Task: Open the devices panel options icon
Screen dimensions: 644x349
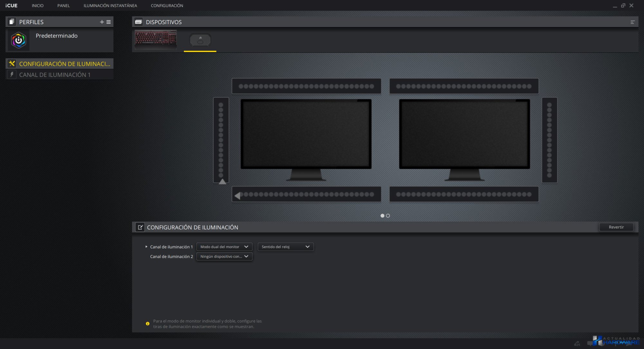Action: (632, 22)
